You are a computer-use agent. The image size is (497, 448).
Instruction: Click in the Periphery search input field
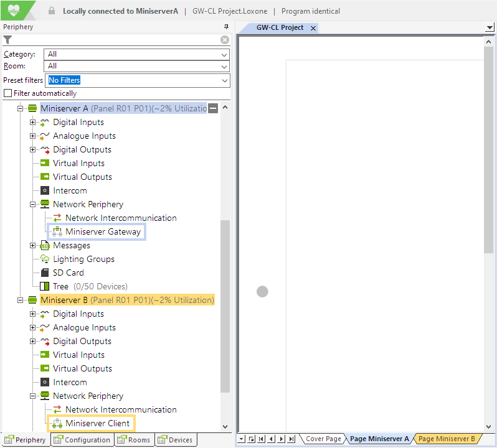point(116,40)
